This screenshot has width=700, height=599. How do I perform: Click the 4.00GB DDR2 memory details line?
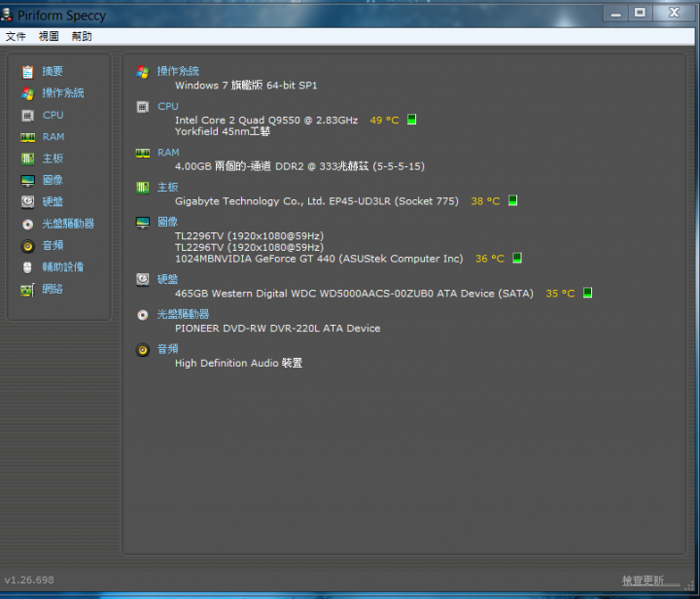[299, 166]
